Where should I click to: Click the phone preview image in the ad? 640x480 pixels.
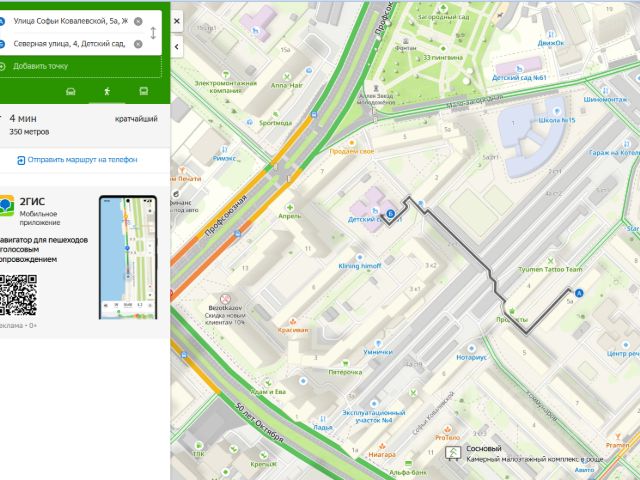tap(128, 257)
